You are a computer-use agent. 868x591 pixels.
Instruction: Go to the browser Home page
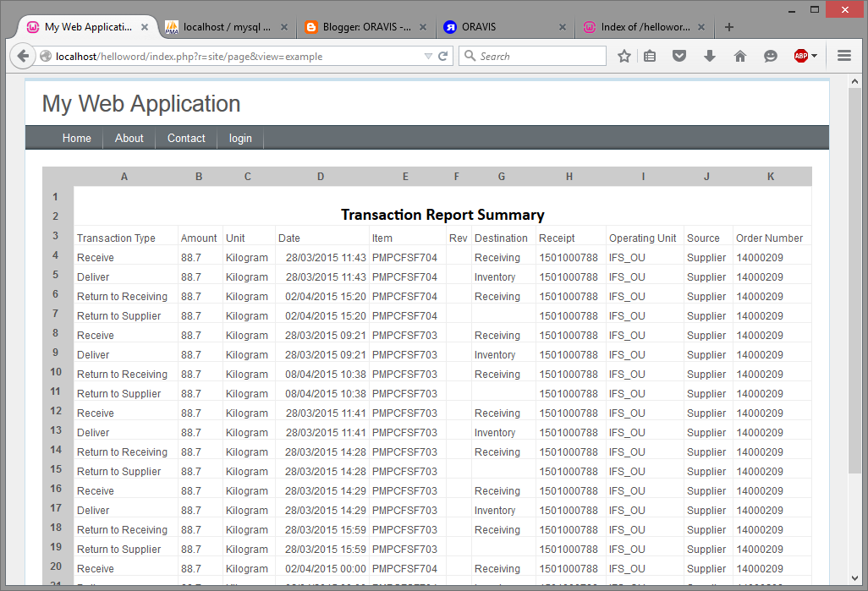[739, 56]
